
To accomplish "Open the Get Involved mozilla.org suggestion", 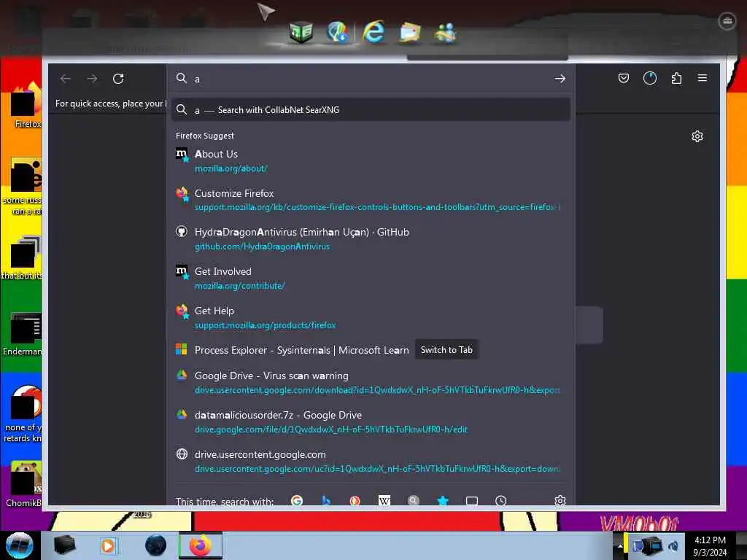I will [x=371, y=279].
